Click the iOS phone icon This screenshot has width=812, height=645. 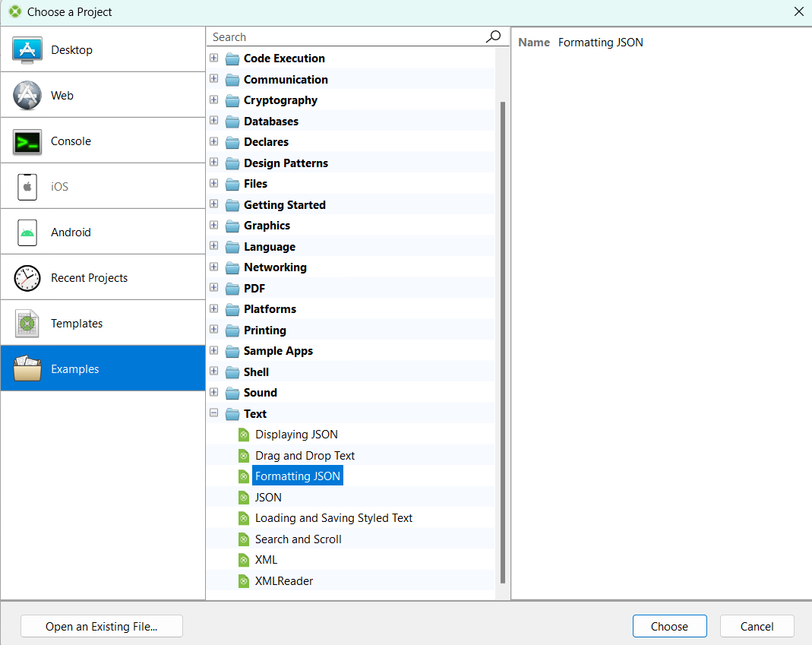tap(27, 187)
